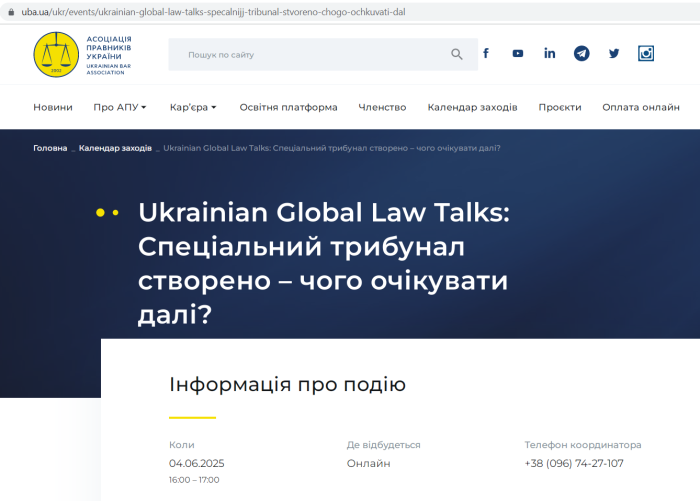Open Календар заходів in the navigation bar
The width and height of the screenshot is (700, 501).
472,107
